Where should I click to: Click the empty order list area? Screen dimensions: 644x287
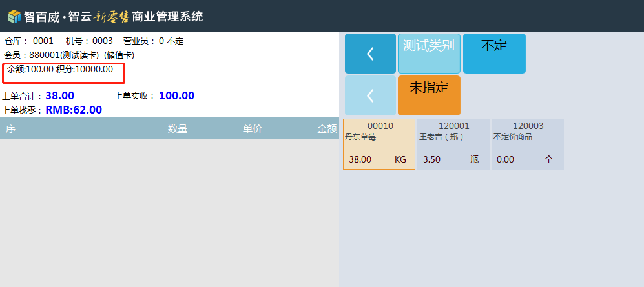[x=169, y=213]
